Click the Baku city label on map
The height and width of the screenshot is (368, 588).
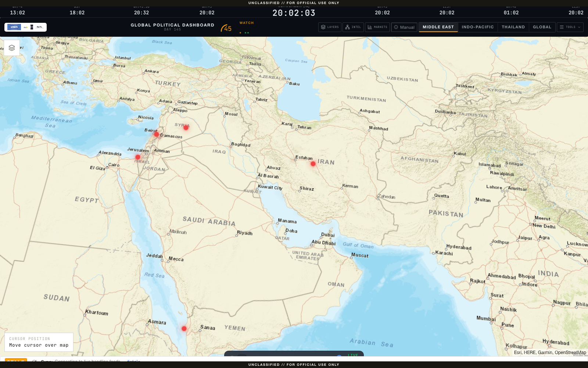click(294, 84)
